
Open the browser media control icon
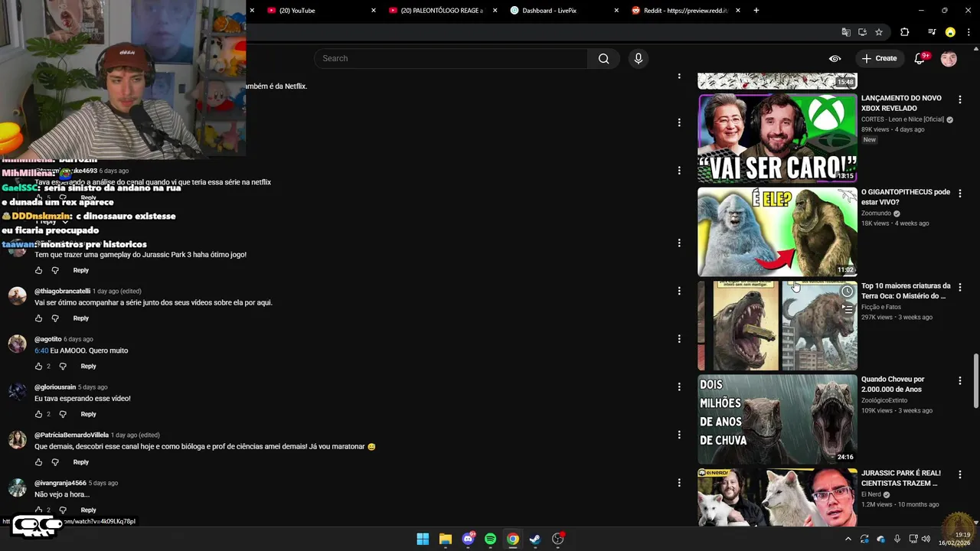point(932,32)
